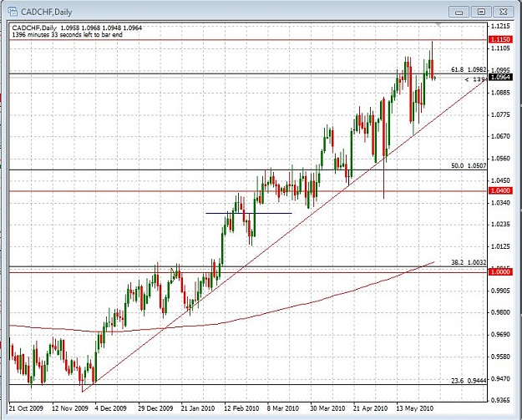Minimize the CADCHF,Daily chart window
The width and height of the screenshot is (522, 420).
[x=459, y=12]
